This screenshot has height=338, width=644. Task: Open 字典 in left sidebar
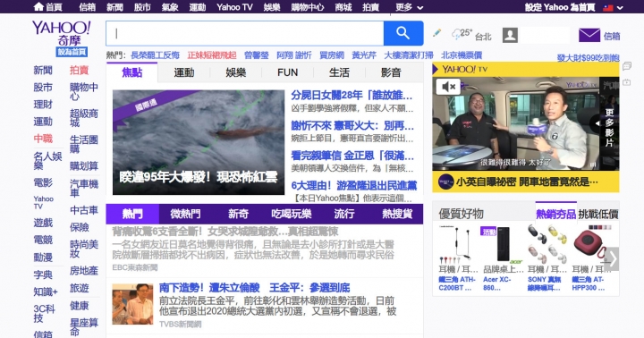point(43,275)
